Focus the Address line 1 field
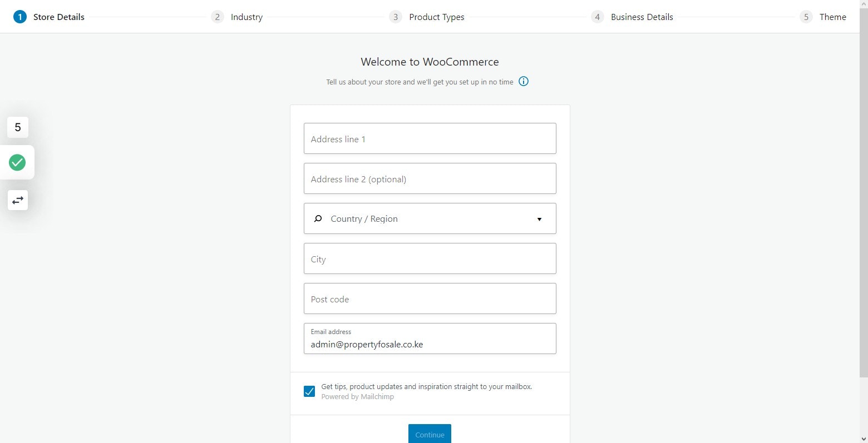This screenshot has width=868, height=443. point(430,138)
